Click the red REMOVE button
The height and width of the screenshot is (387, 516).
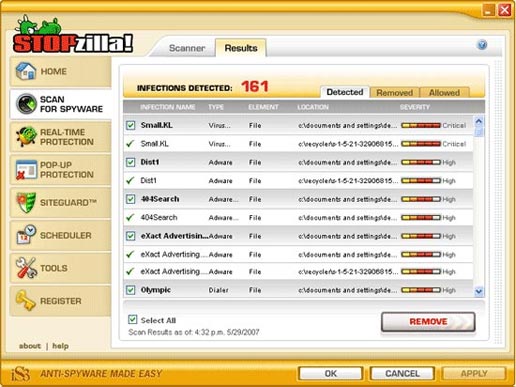tap(428, 322)
